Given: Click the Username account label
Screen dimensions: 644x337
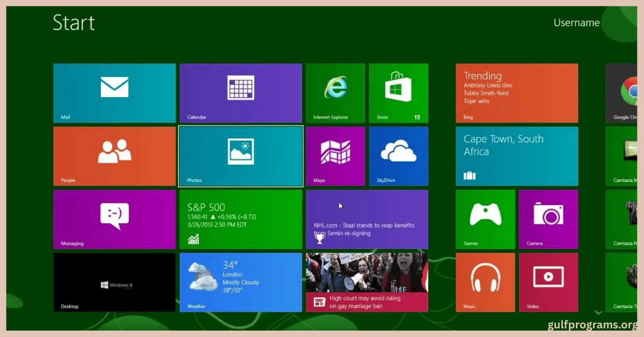Looking at the screenshot, I should (x=576, y=23).
